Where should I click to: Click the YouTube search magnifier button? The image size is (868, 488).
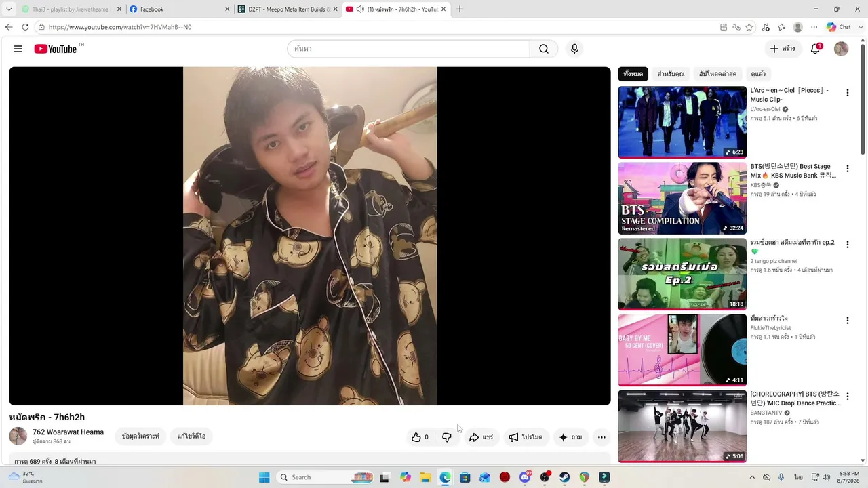544,49
